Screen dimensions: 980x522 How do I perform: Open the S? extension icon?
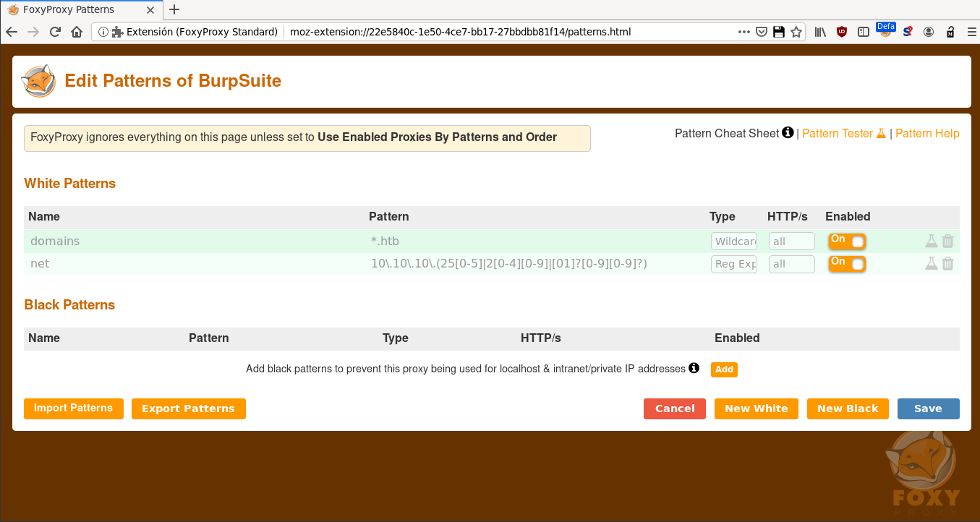(907, 32)
